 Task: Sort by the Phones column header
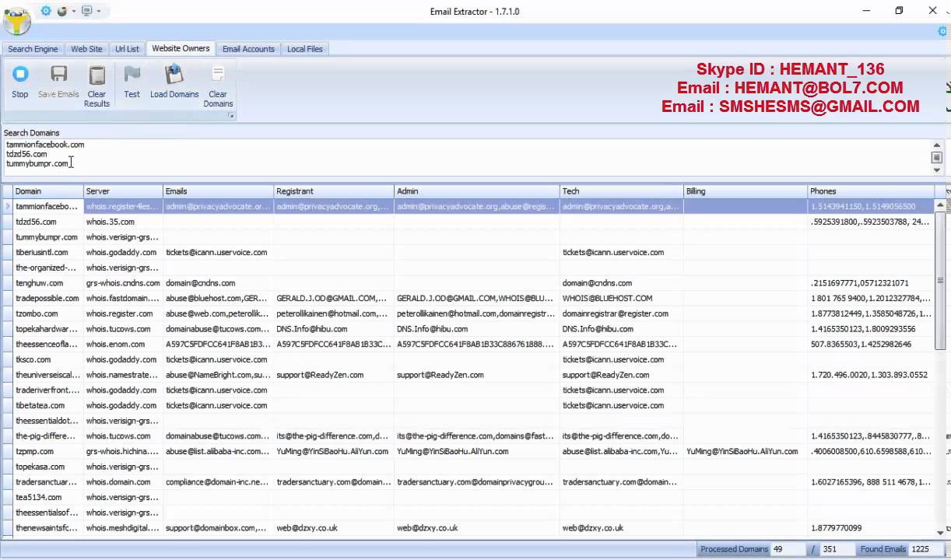(871, 191)
